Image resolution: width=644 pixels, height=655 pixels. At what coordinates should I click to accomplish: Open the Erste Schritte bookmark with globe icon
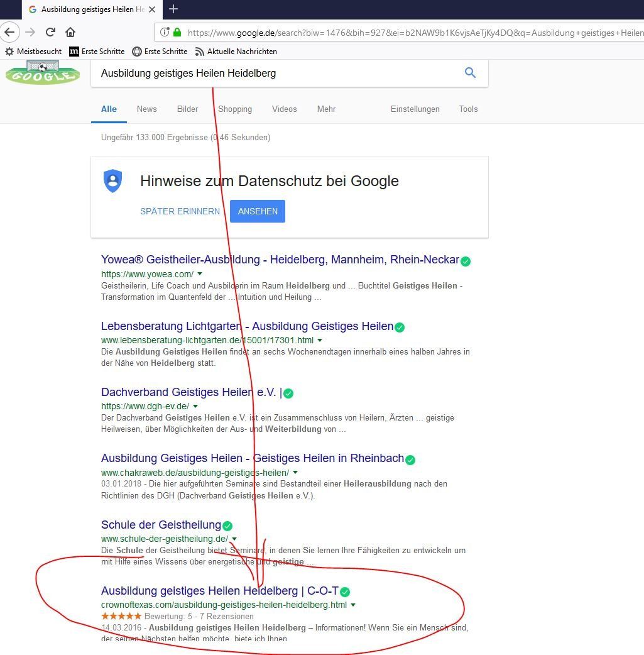click(136, 52)
